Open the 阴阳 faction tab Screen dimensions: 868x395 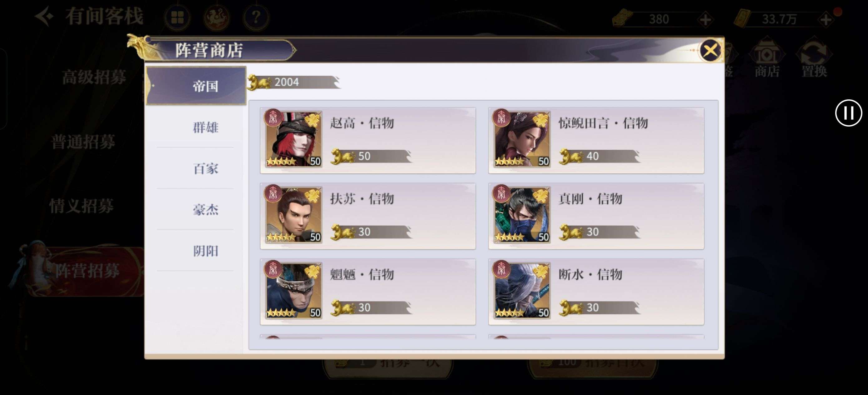tap(205, 251)
